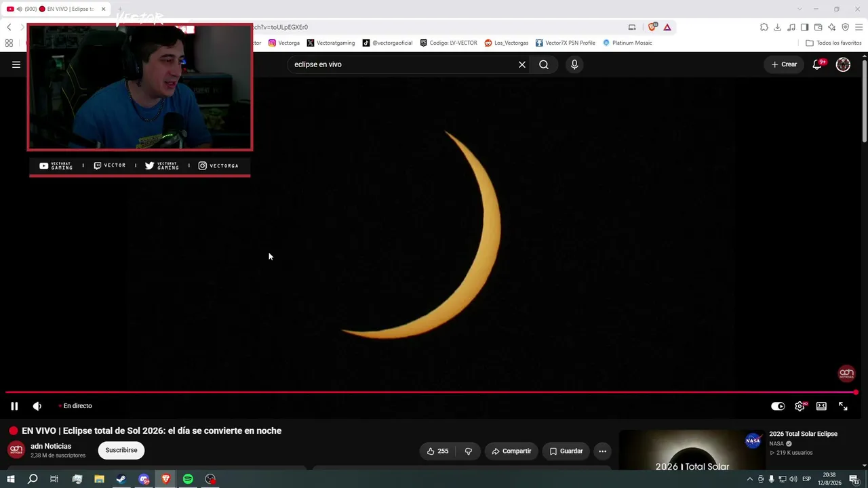Expand the Todos los favoritos folder
The height and width of the screenshot is (488, 868).
[x=833, y=43]
